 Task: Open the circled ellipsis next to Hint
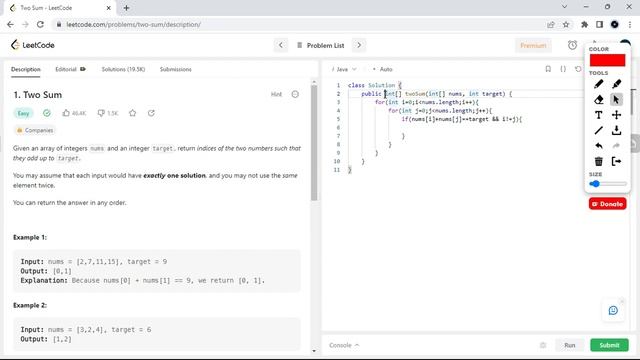tap(295, 94)
